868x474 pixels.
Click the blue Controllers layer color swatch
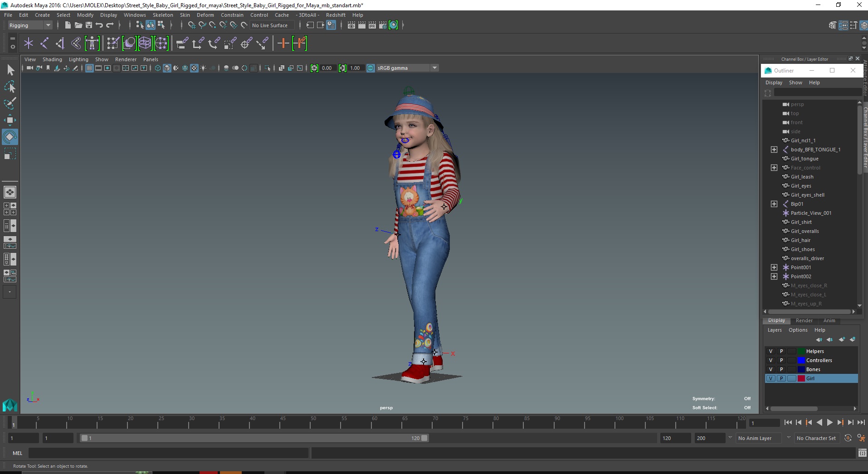(801, 360)
